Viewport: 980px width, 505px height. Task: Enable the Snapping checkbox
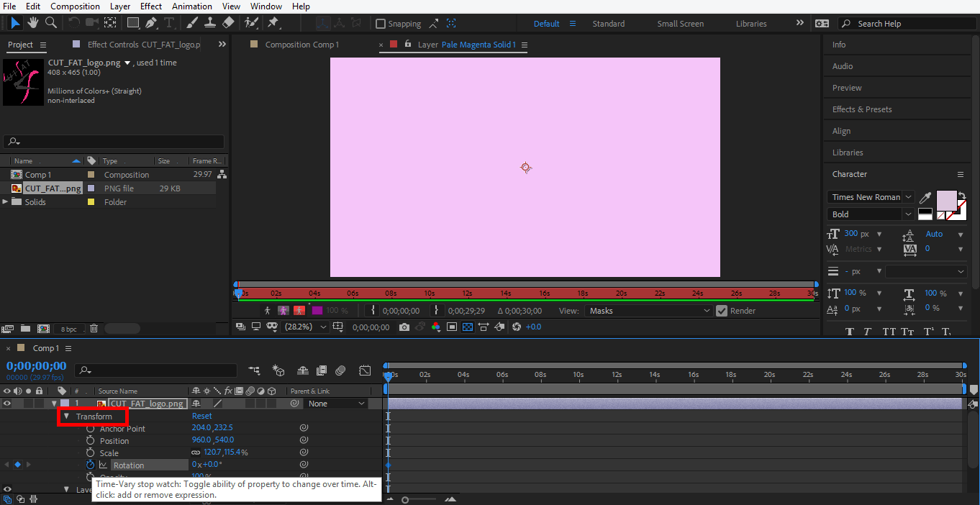pos(381,24)
